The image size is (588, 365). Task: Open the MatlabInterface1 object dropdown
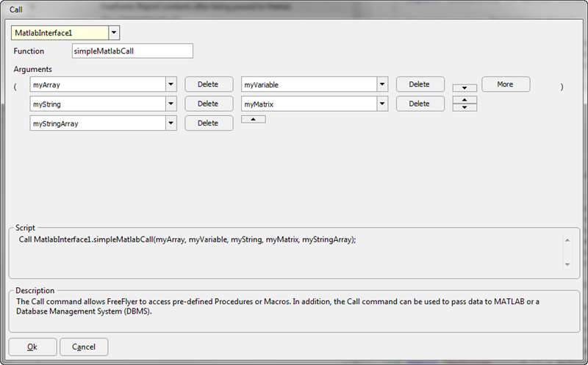pos(114,32)
